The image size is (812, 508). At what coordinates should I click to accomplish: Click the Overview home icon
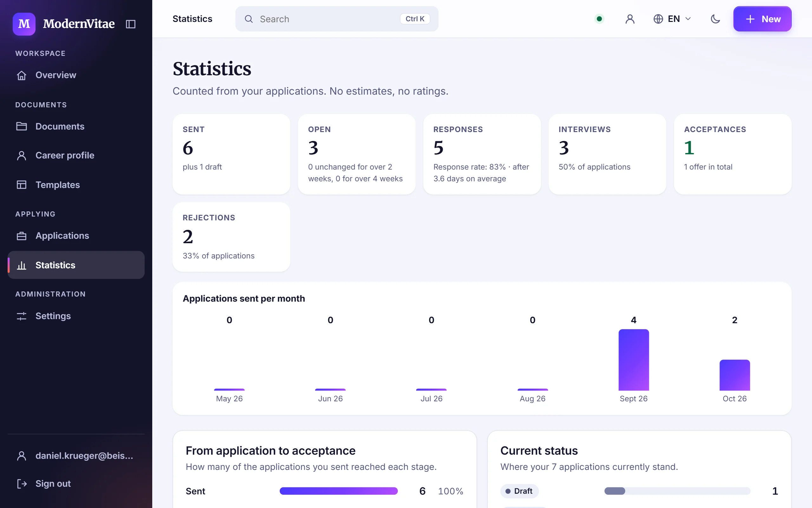click(x=22, y=75)
